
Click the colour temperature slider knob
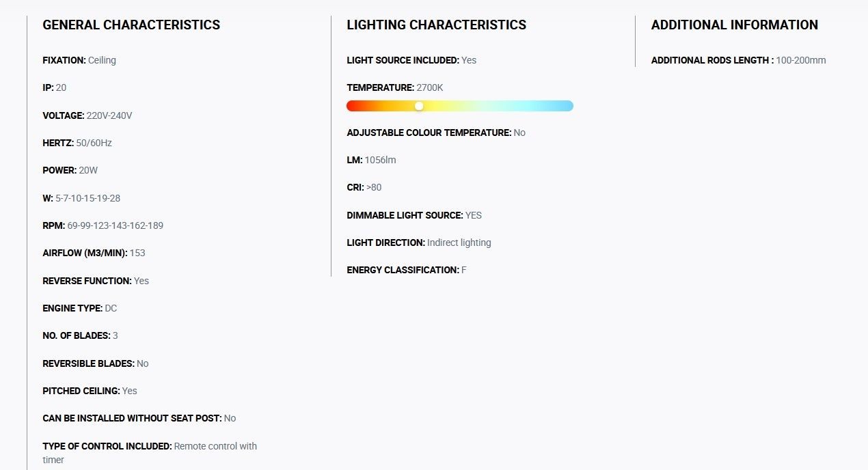[419, 106]
